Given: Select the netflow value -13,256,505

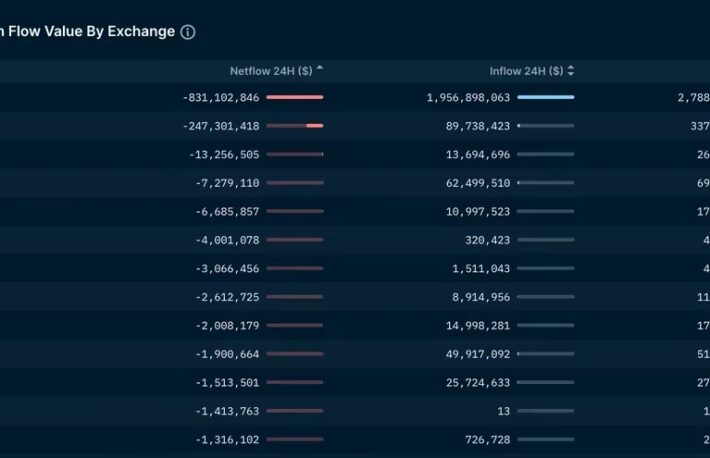Looking at the screenshot, I should pyautogui.click(x=224, y=154).
